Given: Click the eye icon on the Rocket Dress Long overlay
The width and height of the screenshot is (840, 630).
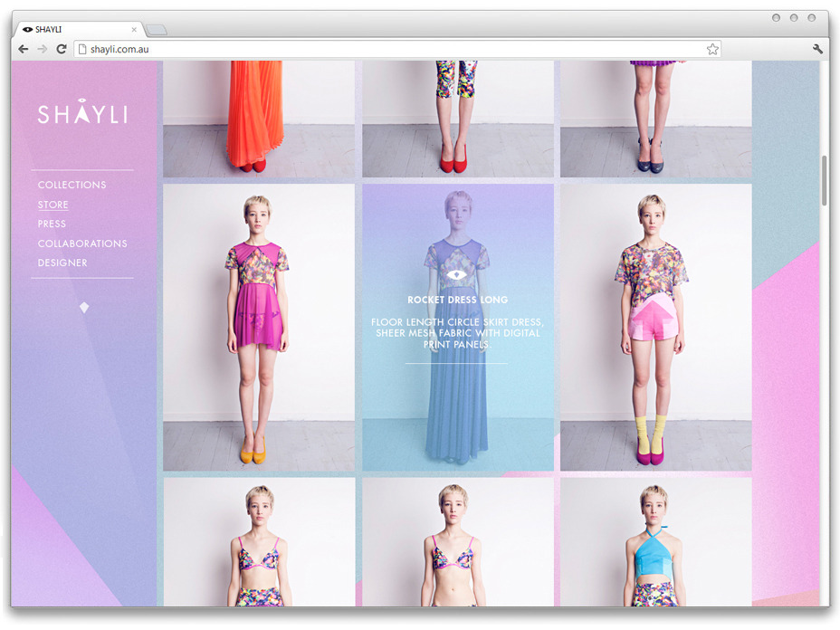Looking at the screenshot, I should pos(456,275).
